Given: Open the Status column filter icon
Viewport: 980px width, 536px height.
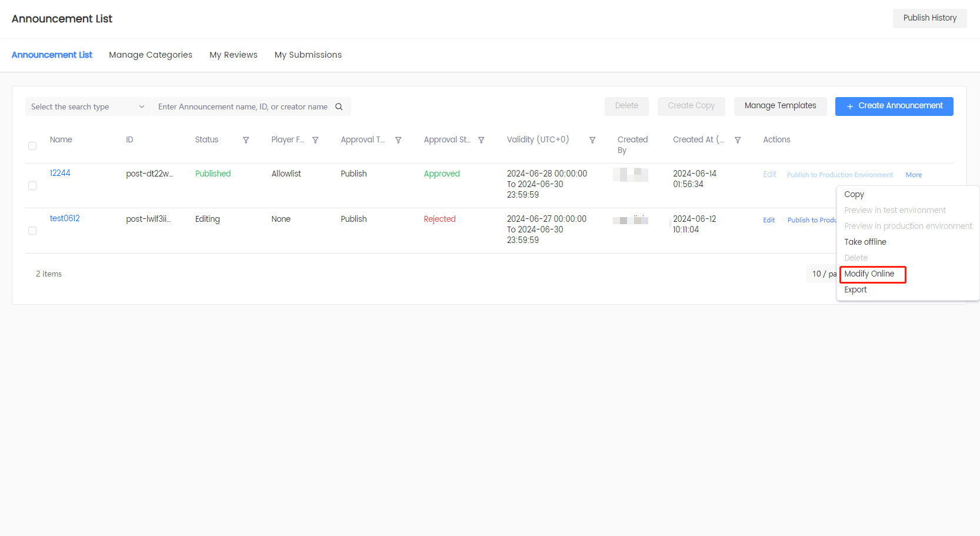Looking at the screenshot, I should coord(246,140).
